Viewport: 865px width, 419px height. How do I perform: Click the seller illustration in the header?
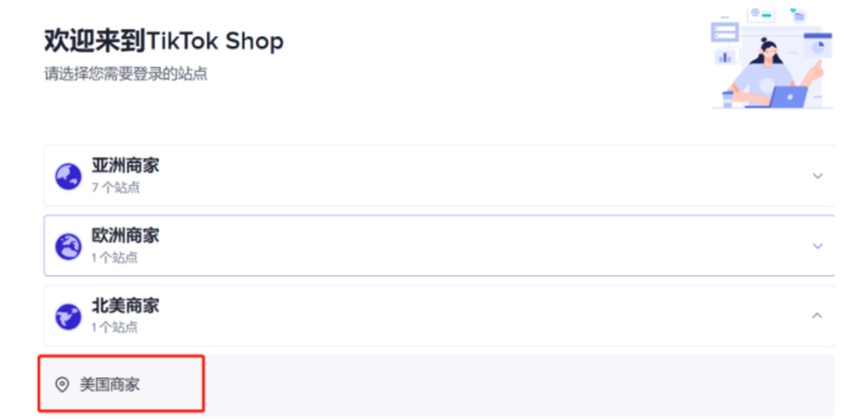[771, 58]
